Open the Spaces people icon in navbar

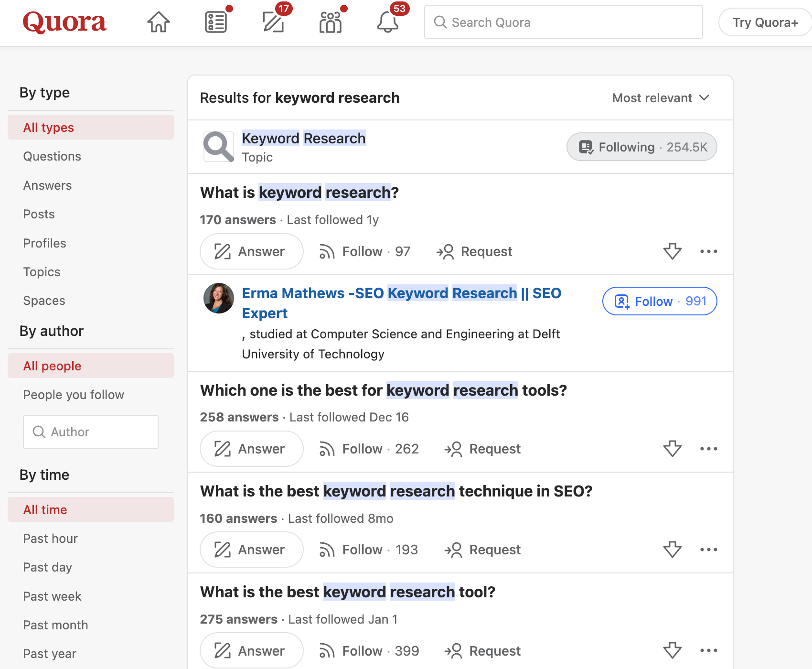point(331,22)
